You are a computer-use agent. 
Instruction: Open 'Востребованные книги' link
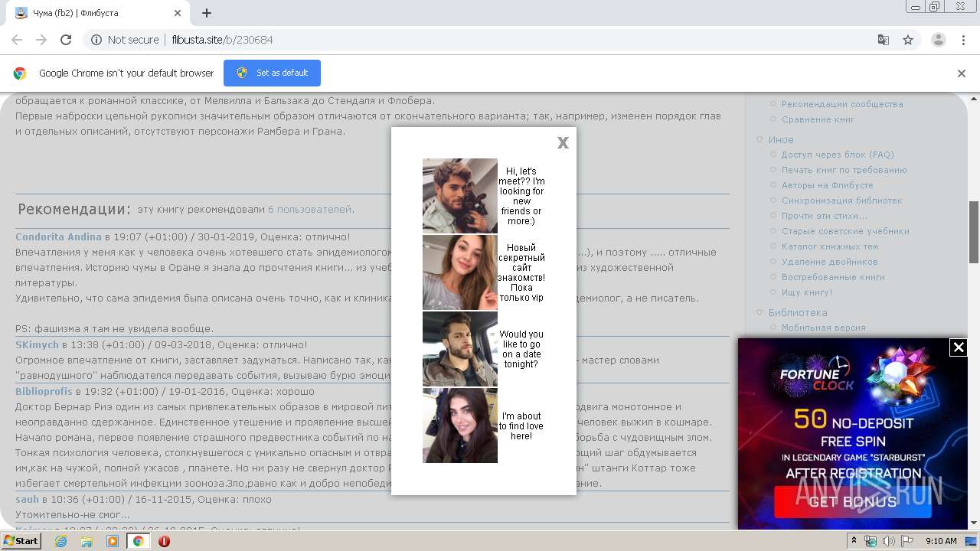pos(833,277)
